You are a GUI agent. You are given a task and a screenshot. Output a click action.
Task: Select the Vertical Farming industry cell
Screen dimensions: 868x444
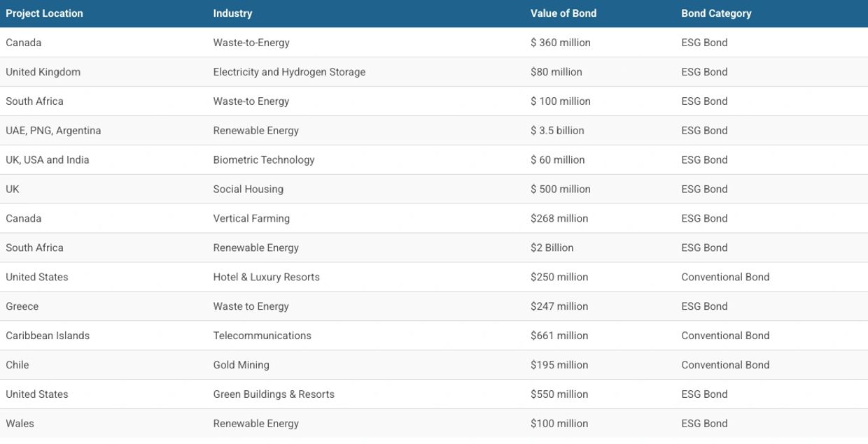[x=251, y=219]
